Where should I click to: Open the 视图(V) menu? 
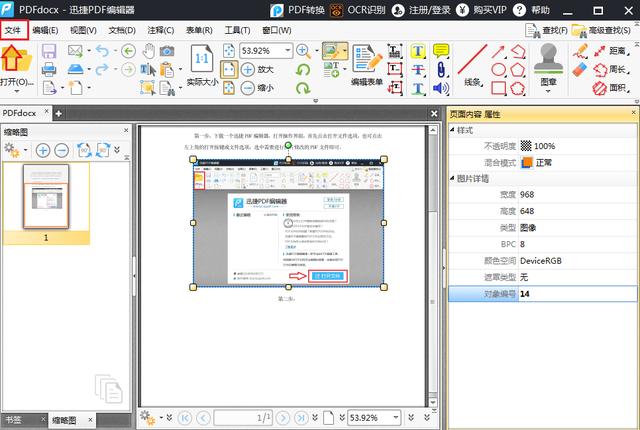click(83, 30)
